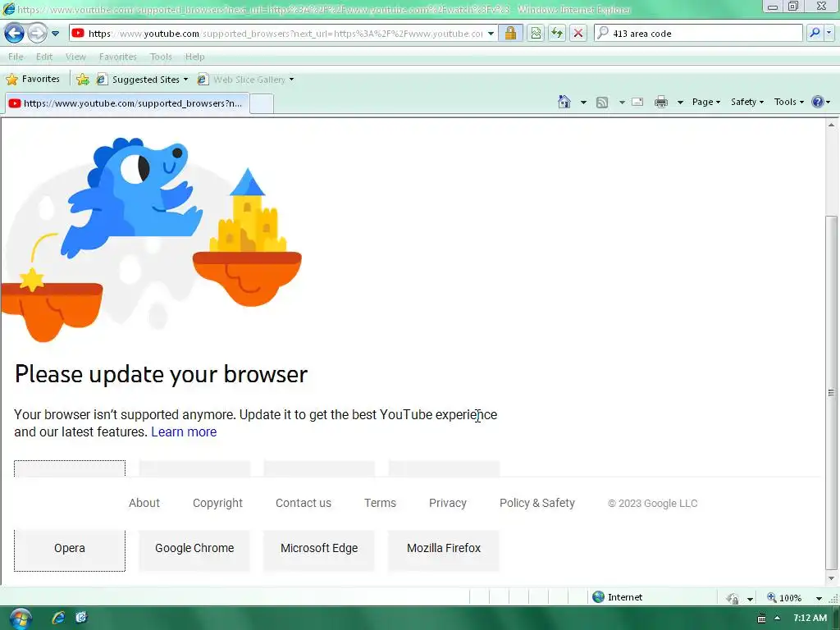Go forward with the Forward arrow button
The width and height of the screenshot is (840, 630).
coord(36,33)
